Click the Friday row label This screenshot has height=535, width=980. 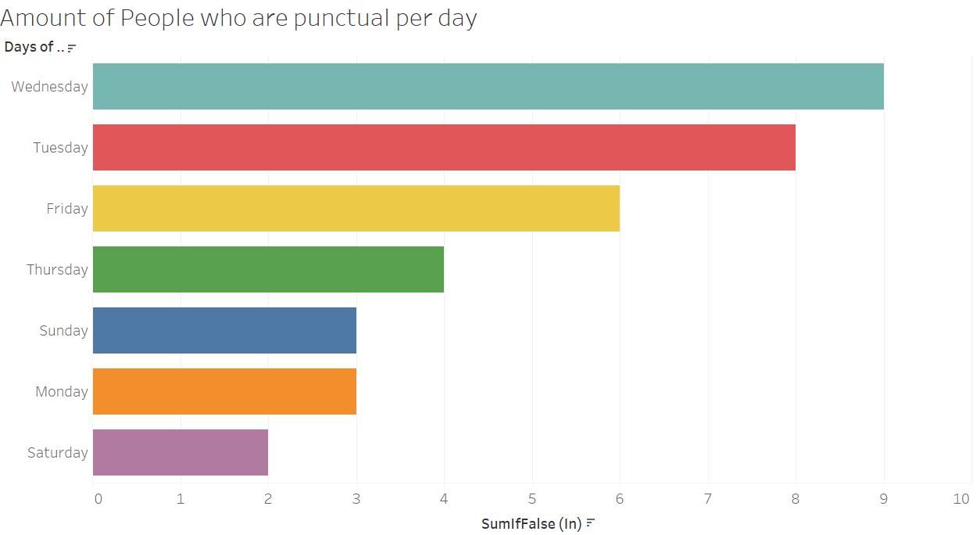pos(67,209)
